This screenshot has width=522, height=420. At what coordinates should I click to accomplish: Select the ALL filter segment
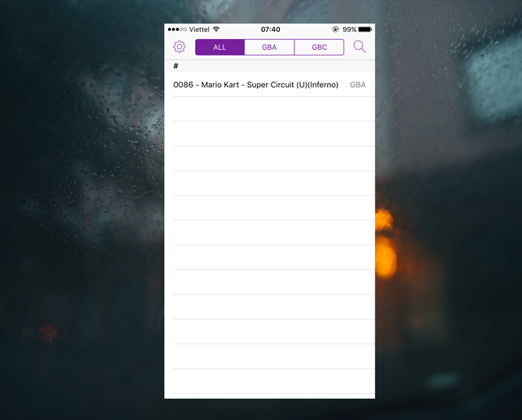219,47
